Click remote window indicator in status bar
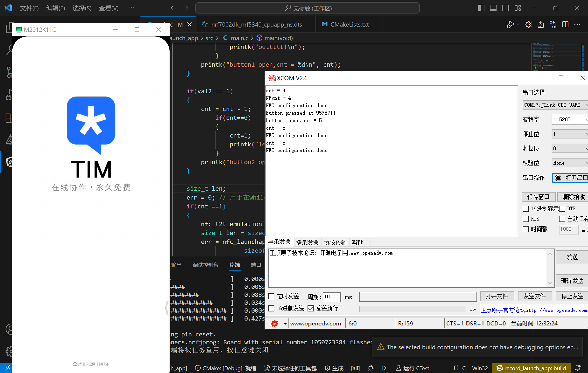 point(7,368)
